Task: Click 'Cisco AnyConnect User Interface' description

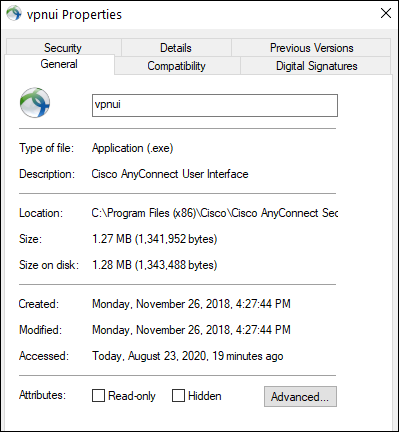Action: coord(170,174)
